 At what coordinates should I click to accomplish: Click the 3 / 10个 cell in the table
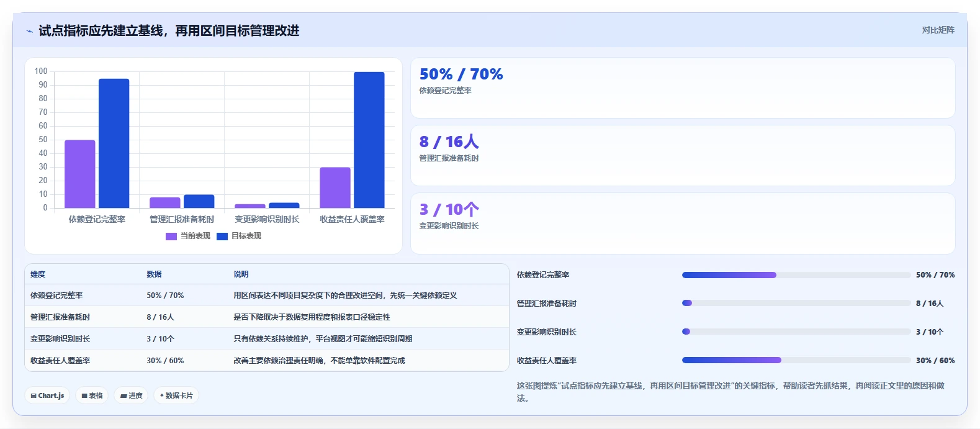click(160, 339)
